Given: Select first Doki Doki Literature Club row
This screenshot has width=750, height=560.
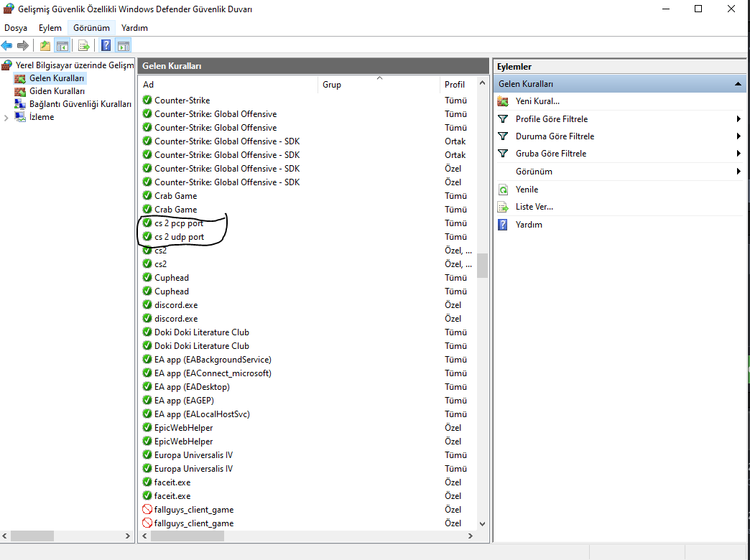Looking at the screenshot, I should tap(308, 332).
